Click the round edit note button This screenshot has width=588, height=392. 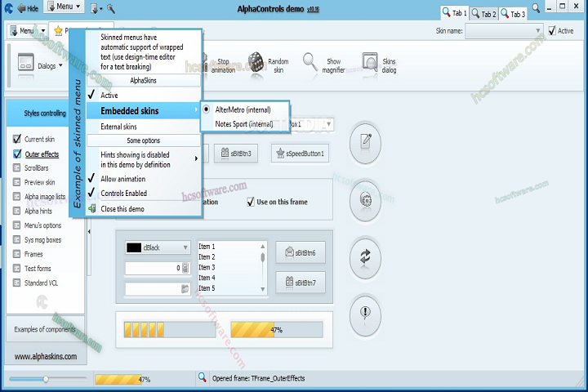[x=365, y=143]
